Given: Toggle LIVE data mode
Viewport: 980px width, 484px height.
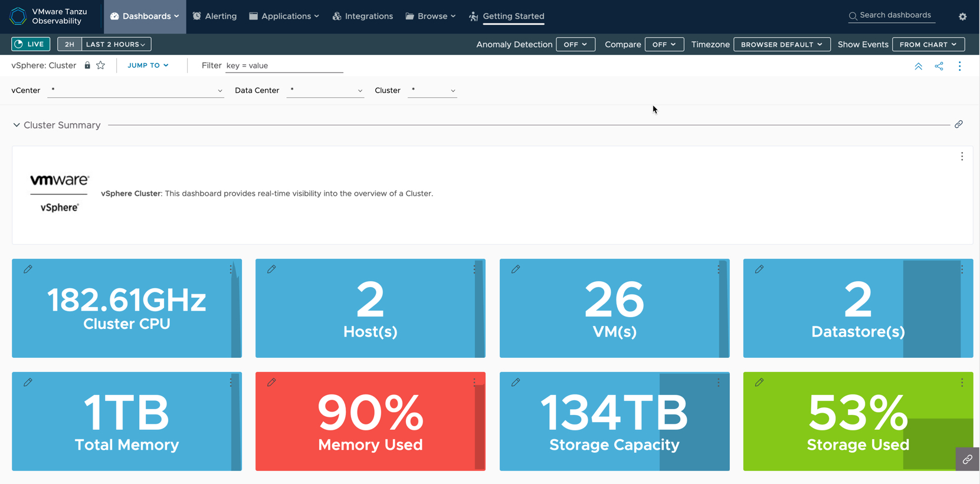Looking at the screenshot, I should 31,44.
